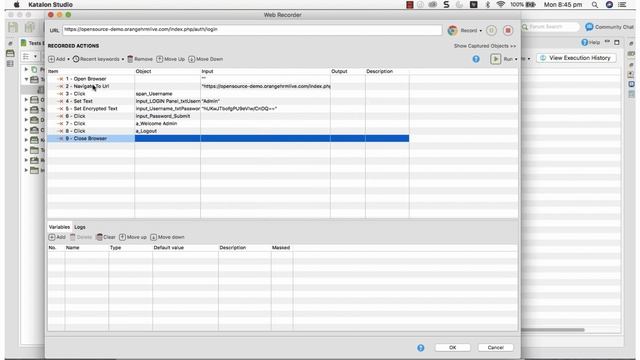Select row '6 - Click'
The height and width of the screenshot is (360, 640).
coord(228,116)
